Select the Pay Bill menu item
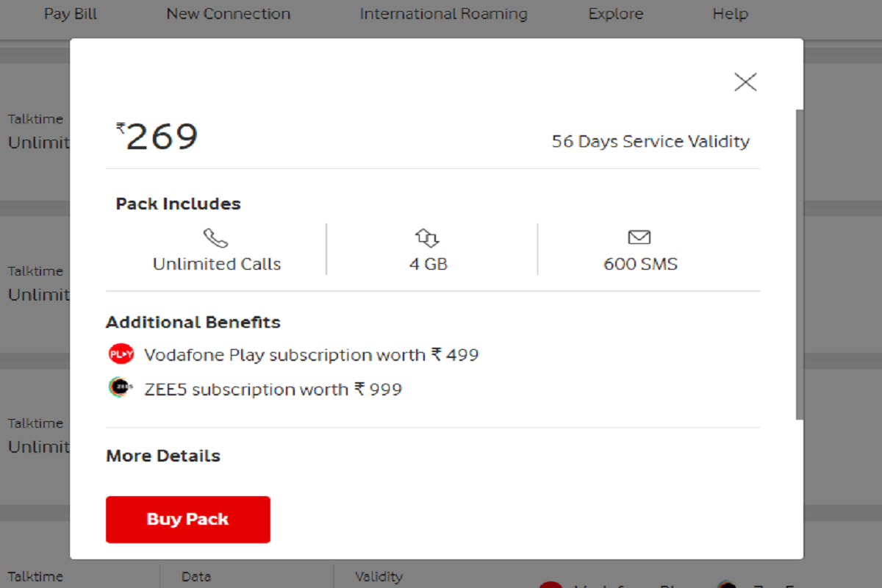882x588 pixels. tap(70, 13)
